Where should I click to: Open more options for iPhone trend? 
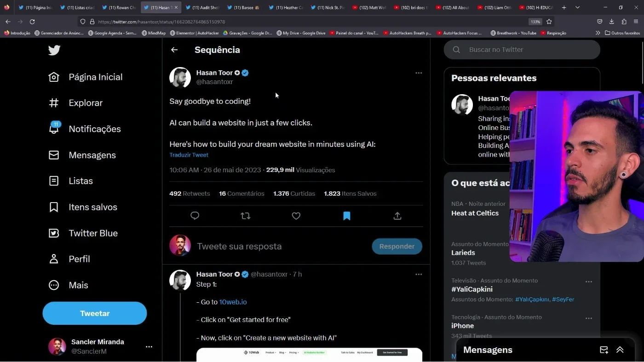pyautogui.click(x=589, y=318)
